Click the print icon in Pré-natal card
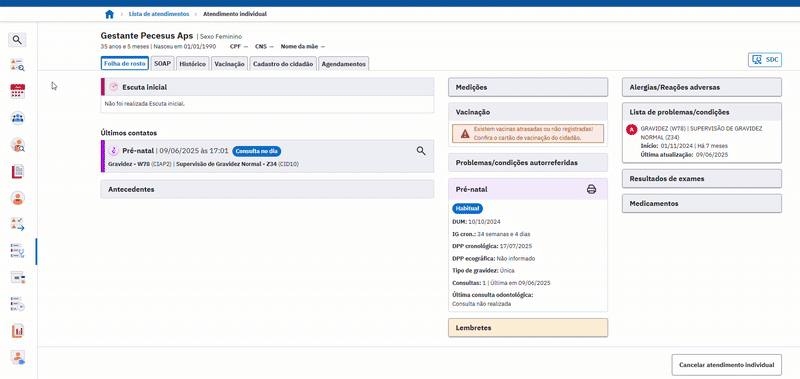Viewport: 800px width, 379px height. coord(591,189)
